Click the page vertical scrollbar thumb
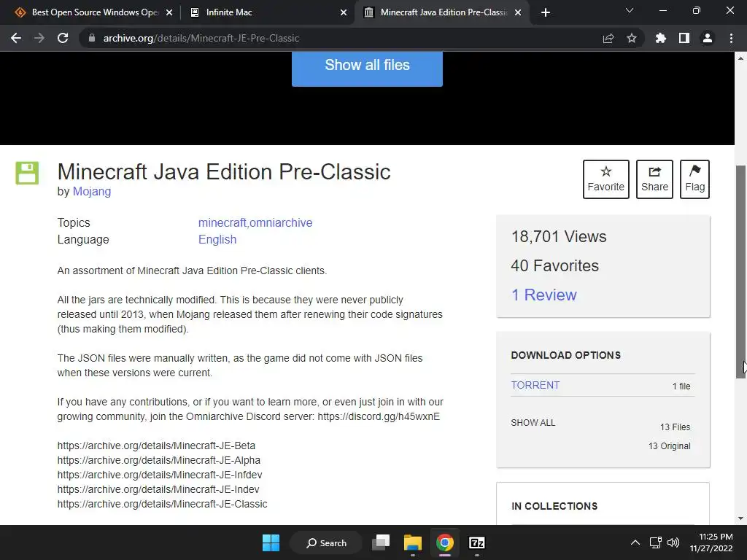The height and width of the screenshot is (560, 747). pos(740,272)
